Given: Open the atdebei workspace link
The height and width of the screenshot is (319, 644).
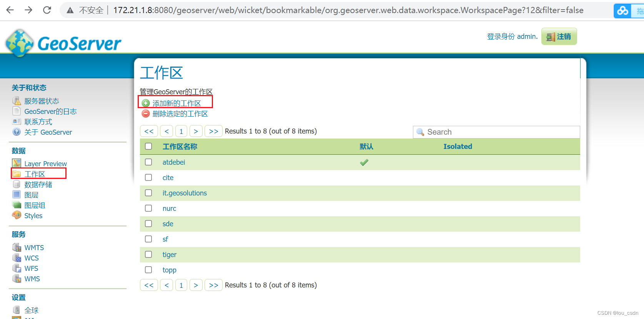Looking at the screenshot, I should pos(174,162).
